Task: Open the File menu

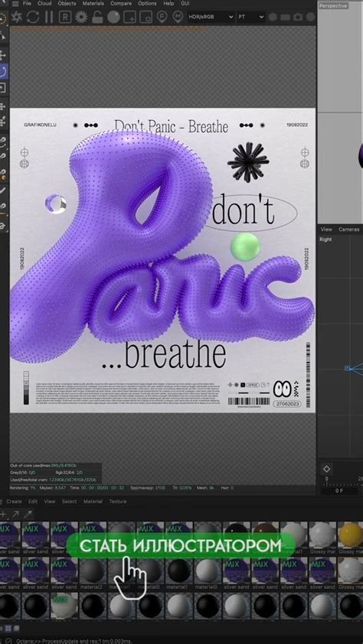Action: coord(27,3)
